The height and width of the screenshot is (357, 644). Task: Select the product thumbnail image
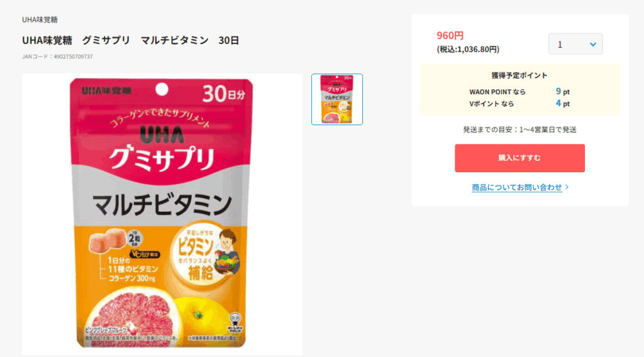click(337, 99)
